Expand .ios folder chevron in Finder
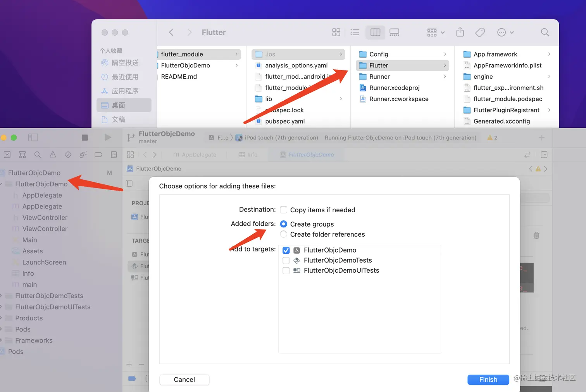 (x=341, y=54)
